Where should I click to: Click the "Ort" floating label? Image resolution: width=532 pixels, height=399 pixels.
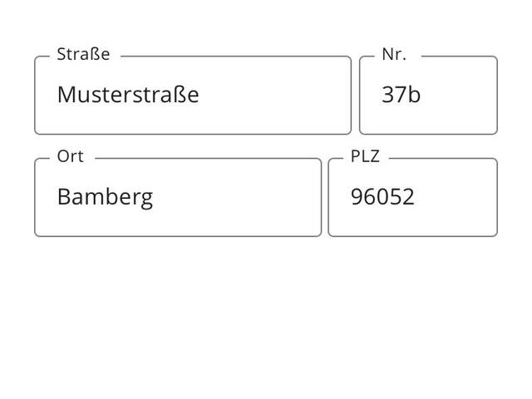pyautogui.click(x=71, y=157)
